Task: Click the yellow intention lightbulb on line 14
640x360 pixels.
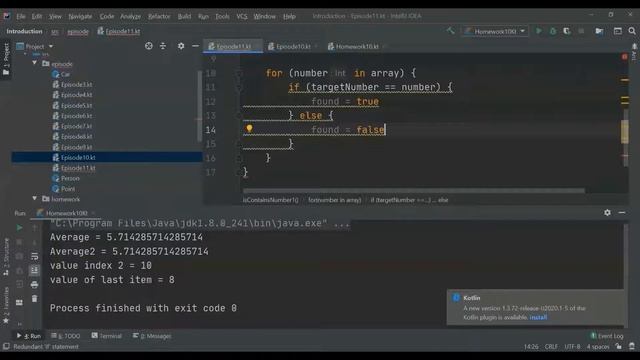Action: [x=249, y=129]
